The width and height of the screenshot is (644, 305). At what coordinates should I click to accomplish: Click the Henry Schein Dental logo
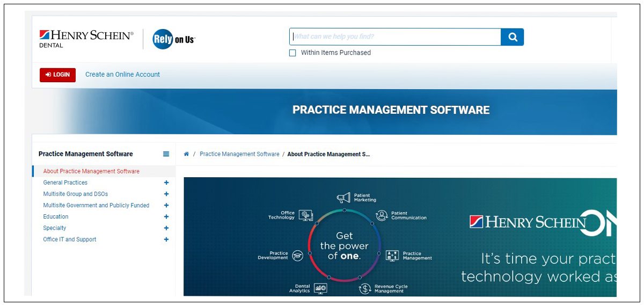(x=86, y=39)
